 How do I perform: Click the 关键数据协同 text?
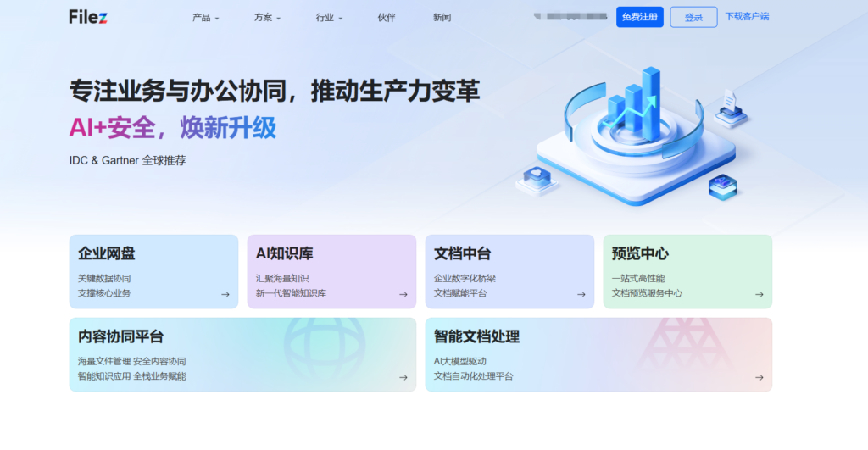tap(104, 279)
